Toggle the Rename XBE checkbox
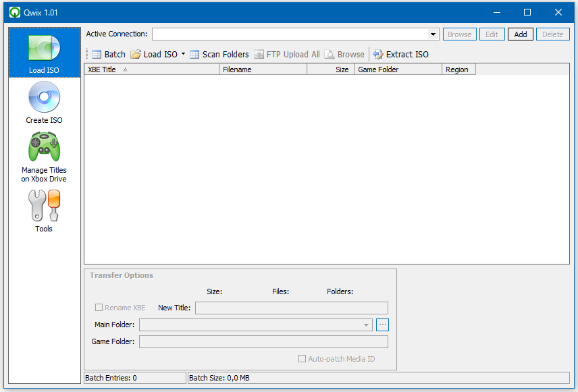 (99, 307)
